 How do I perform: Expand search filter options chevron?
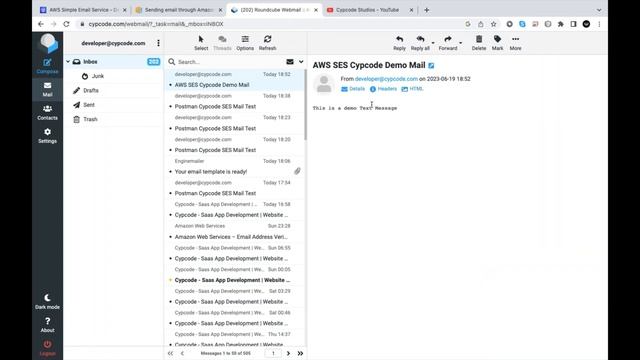[x=301, y=62]
